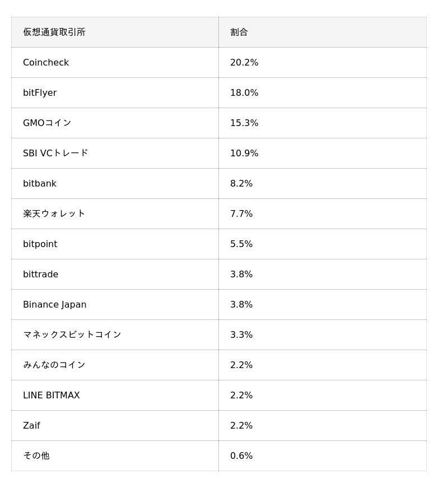
Task: Click the 割合 column header
Action: pos(239,32)
